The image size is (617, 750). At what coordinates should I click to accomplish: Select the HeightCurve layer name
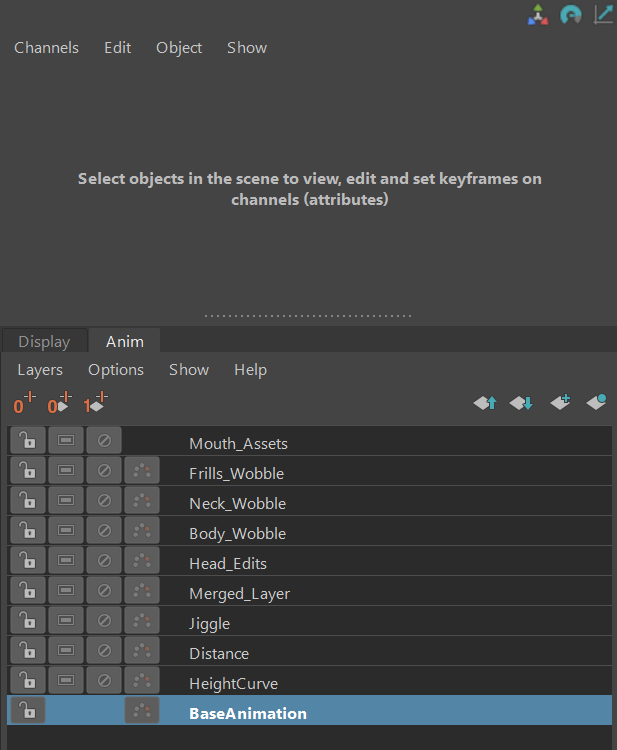[233, 684]
